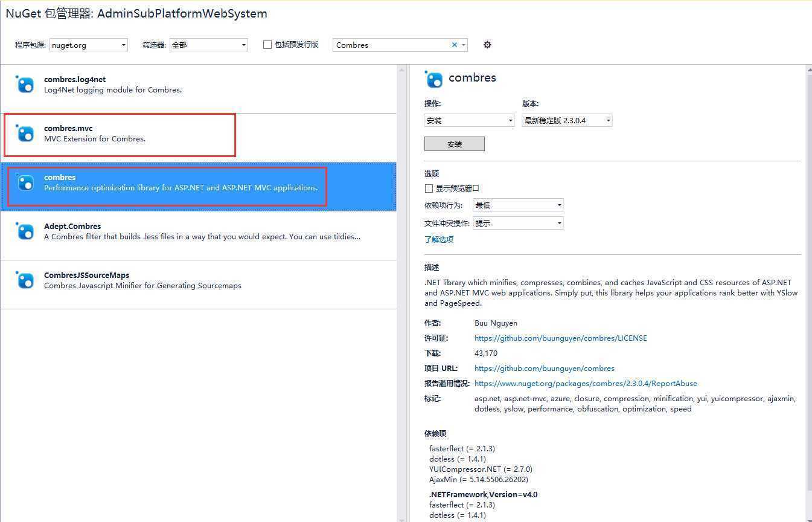Enable the 显示预览窗口 checkbox
The height and width of the screenshot is (522, 812).
pyautogui.click(x=429, y=188)
